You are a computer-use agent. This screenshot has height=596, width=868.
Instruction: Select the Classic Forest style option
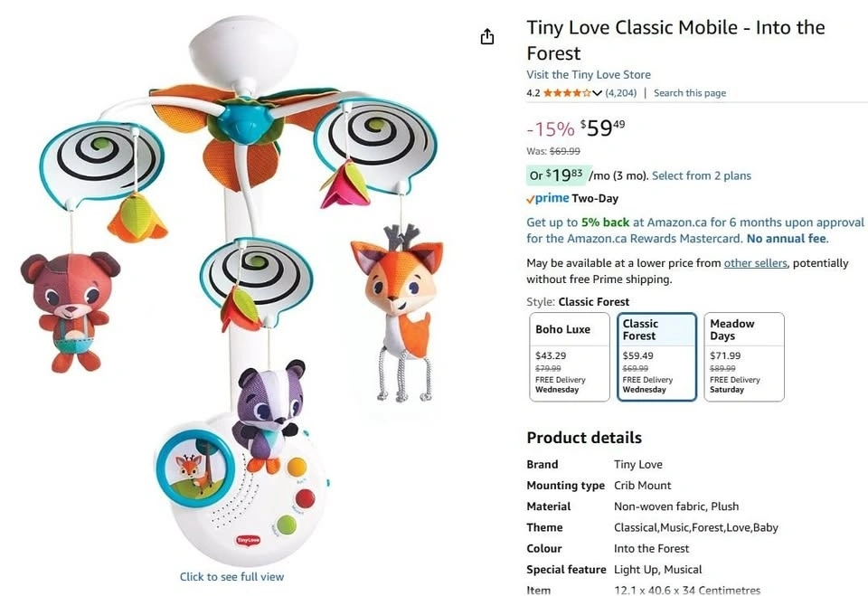click(x=657, y=356)
